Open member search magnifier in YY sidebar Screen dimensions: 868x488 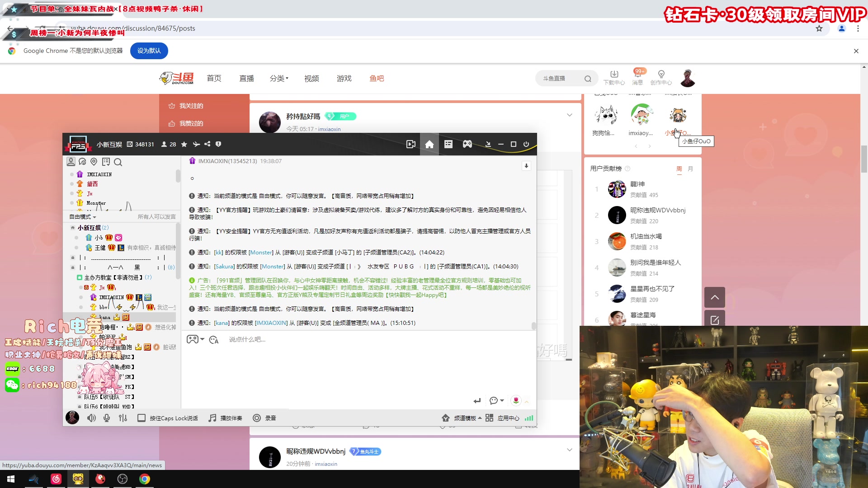point(118,162)
